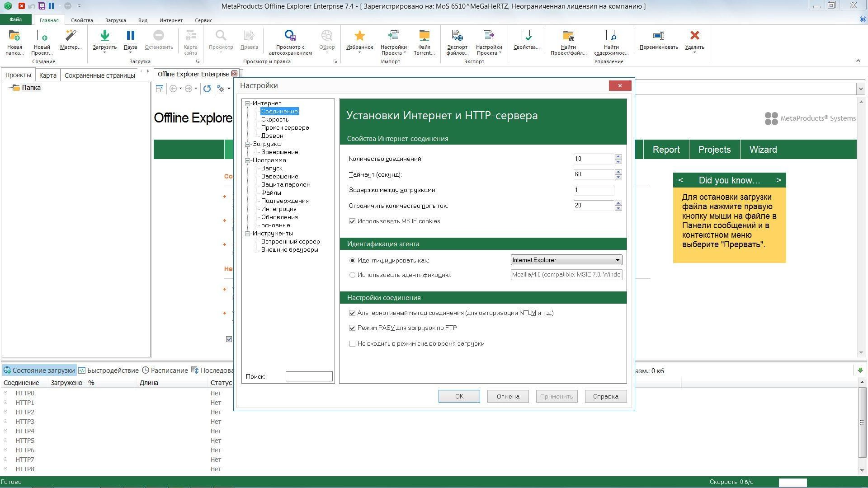This screenshot has height=488, width=868.
Task: Switch to the Загрузка ribbon tab
Action: click(115, 20)
